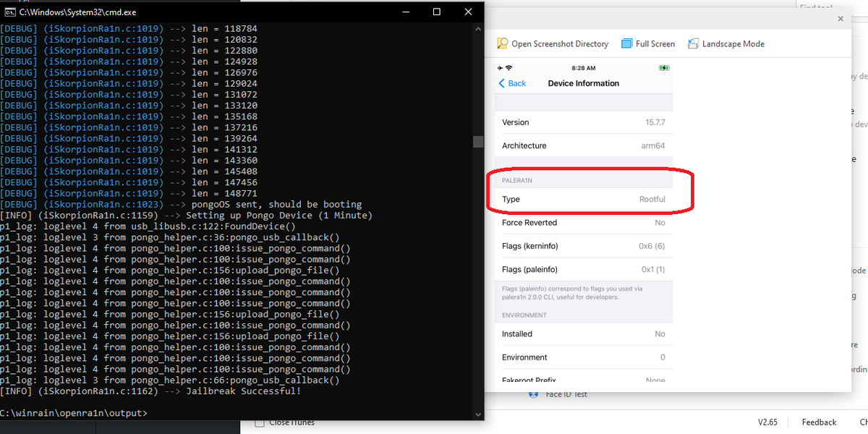868x434 pixels.
Task: Click the Flags (kerninfo) row
Action: tap(584, 246)
